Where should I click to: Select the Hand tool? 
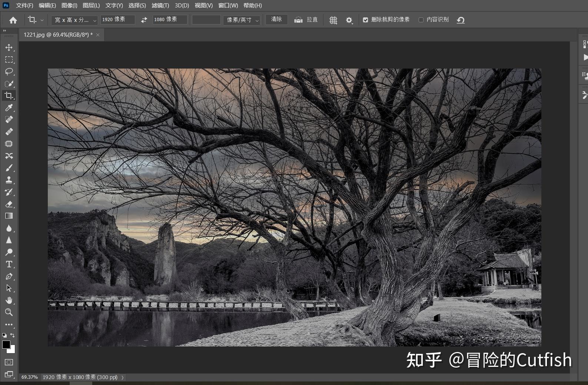coord(9,300)
